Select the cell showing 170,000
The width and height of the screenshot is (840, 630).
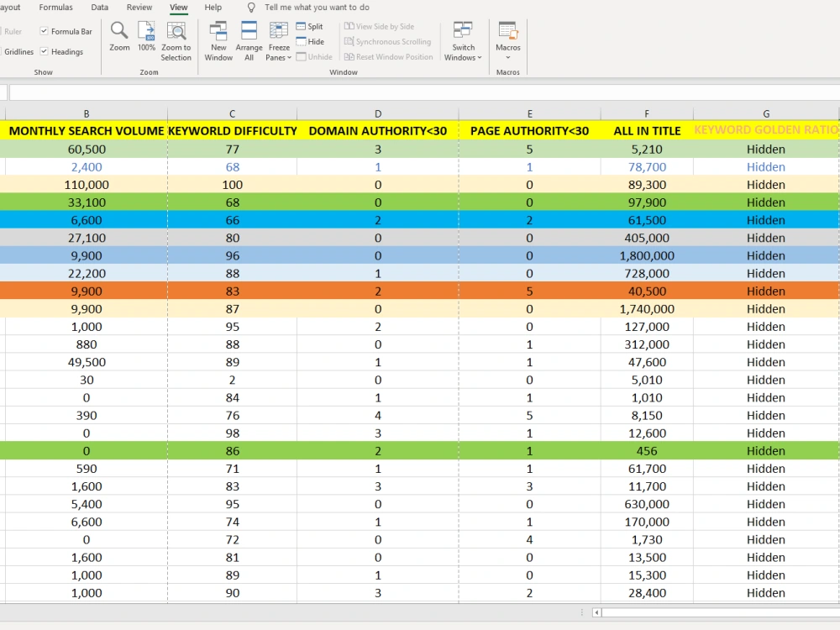coord(647,522)
